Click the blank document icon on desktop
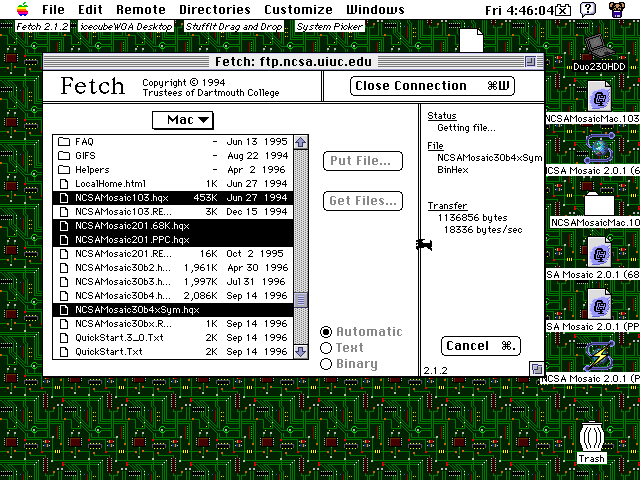This screenshot has height=480, width=640. 471,40
